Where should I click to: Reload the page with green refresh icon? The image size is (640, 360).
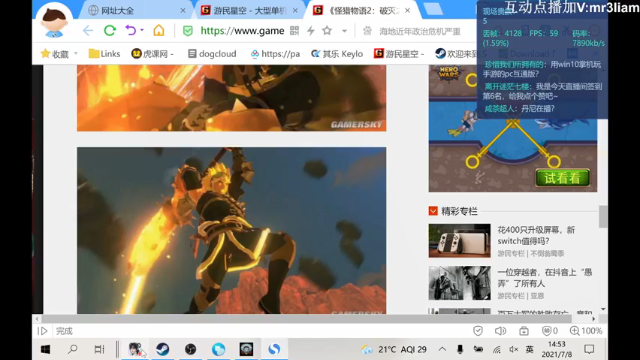pyautogui.click(x=109, y=31)
